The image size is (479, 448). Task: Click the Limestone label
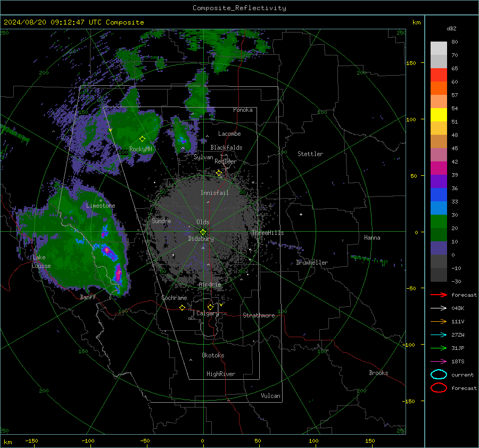tap(101, 206)
